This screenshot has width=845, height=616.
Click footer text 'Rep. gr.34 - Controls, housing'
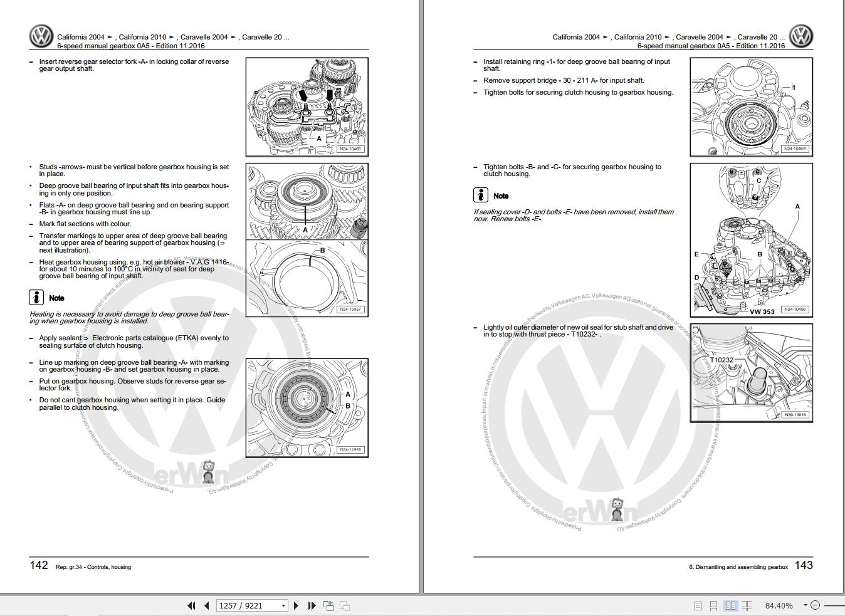[93, 567]
